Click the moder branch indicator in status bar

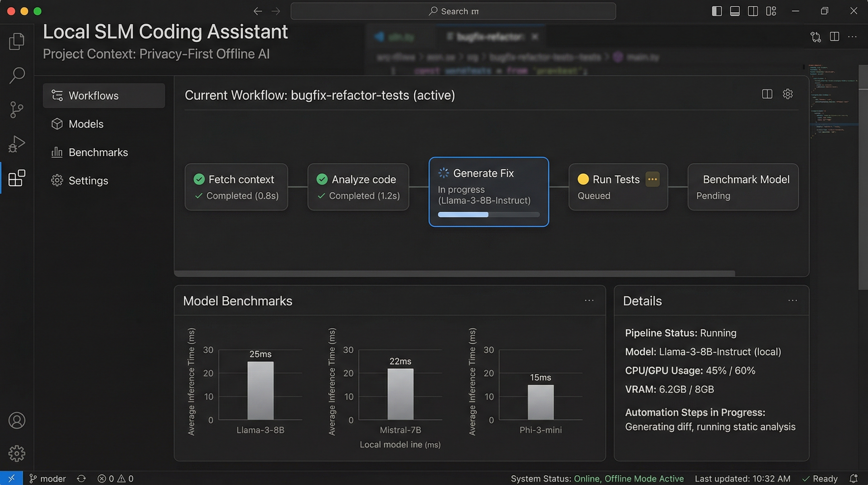[x=47, y=478]
